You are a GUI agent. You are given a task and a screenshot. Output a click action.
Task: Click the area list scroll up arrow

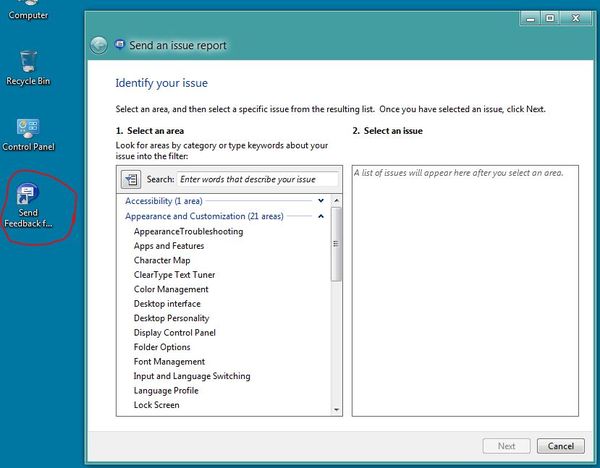coord(337,201)
